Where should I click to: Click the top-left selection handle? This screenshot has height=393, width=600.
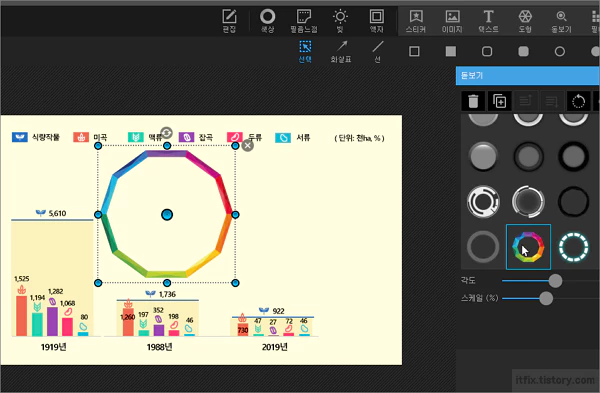(x=98, y=146)
